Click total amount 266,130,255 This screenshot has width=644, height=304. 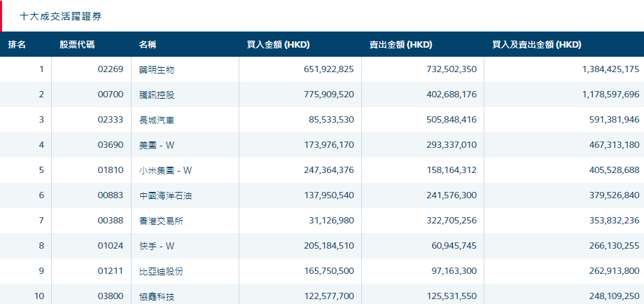point(615,245)
